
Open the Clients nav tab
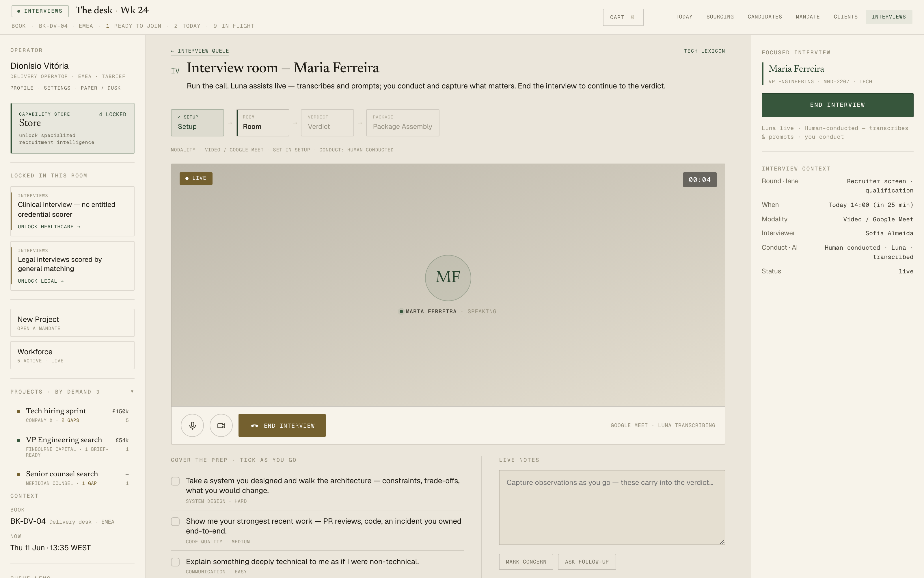846,17
